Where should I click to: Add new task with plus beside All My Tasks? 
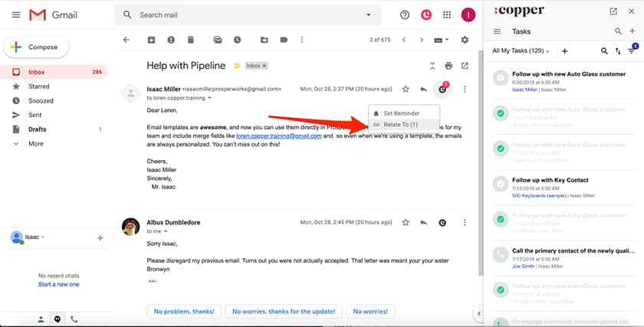click(x=565, y=51)
